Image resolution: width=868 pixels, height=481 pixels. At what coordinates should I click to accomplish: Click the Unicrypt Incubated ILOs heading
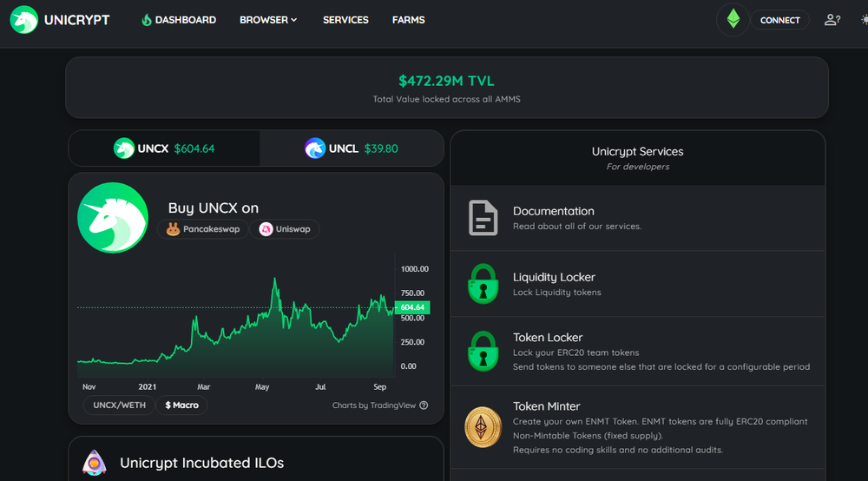pos(202,463)
